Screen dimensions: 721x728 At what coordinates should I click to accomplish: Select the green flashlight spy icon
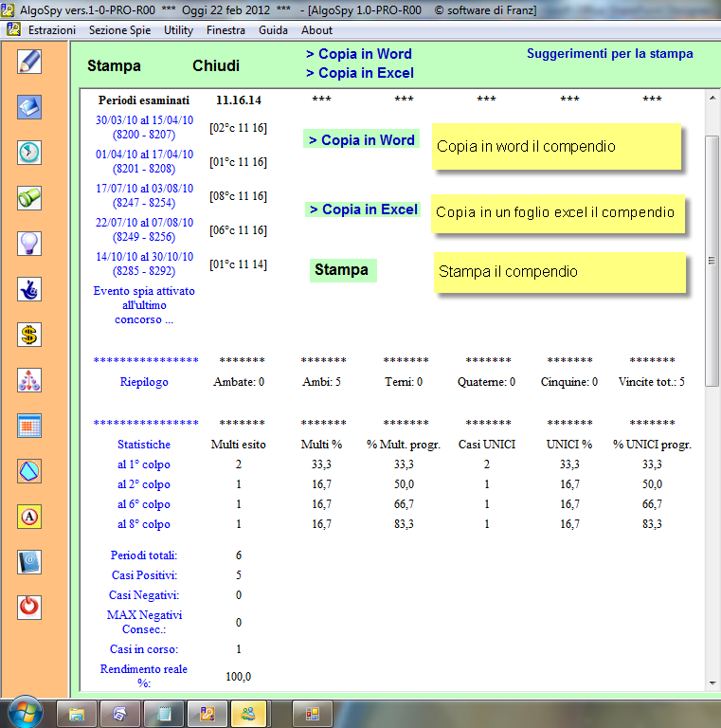[29, 198]
